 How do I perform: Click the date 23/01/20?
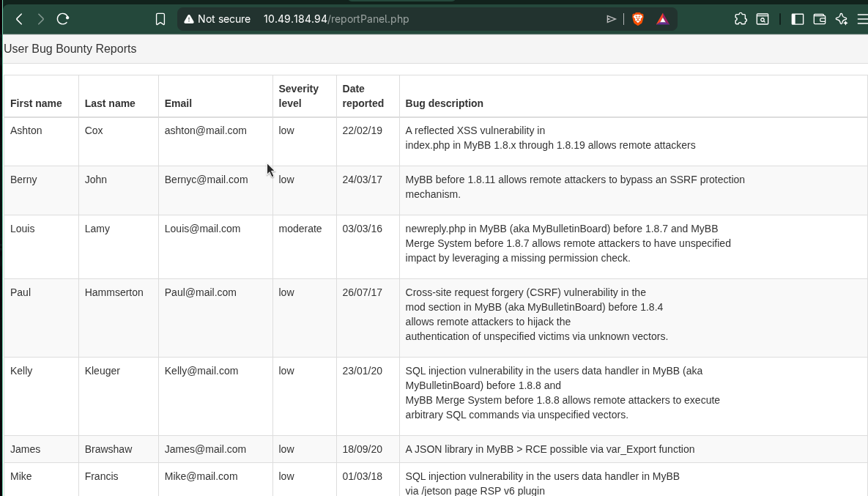point(362,371)
